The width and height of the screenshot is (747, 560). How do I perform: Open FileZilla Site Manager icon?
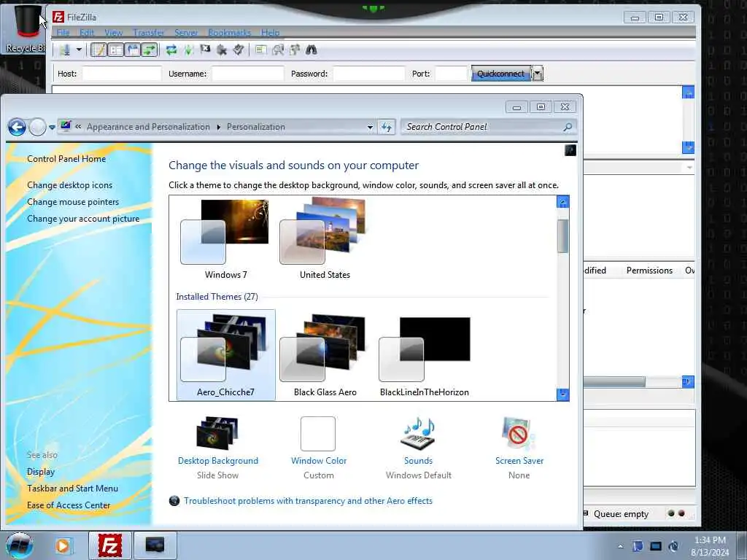click(65, 50)
